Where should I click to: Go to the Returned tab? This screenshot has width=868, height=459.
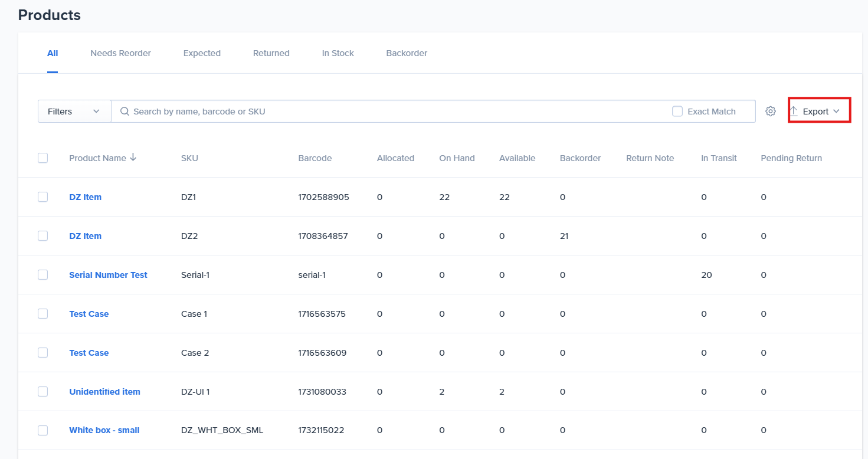click(271, 53)
